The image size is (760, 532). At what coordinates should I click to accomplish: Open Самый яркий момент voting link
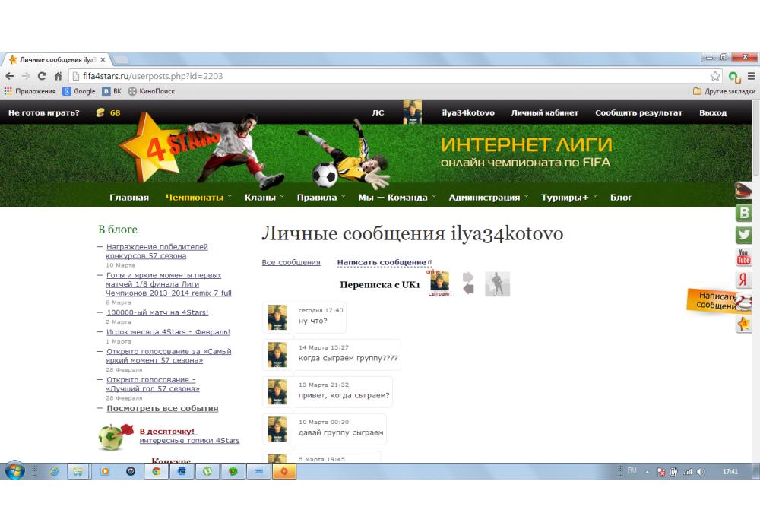pyautogui.click(x=168, y=356)
